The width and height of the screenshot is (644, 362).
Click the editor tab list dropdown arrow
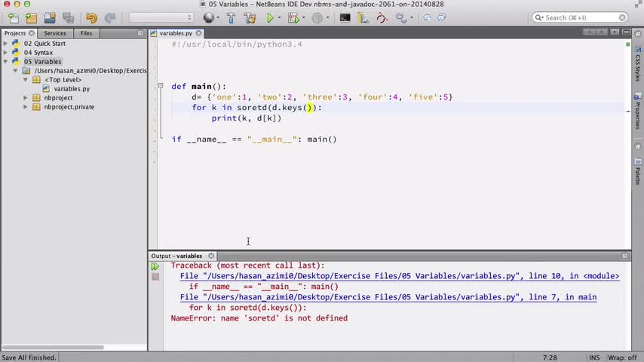click(x=615, y=32)
